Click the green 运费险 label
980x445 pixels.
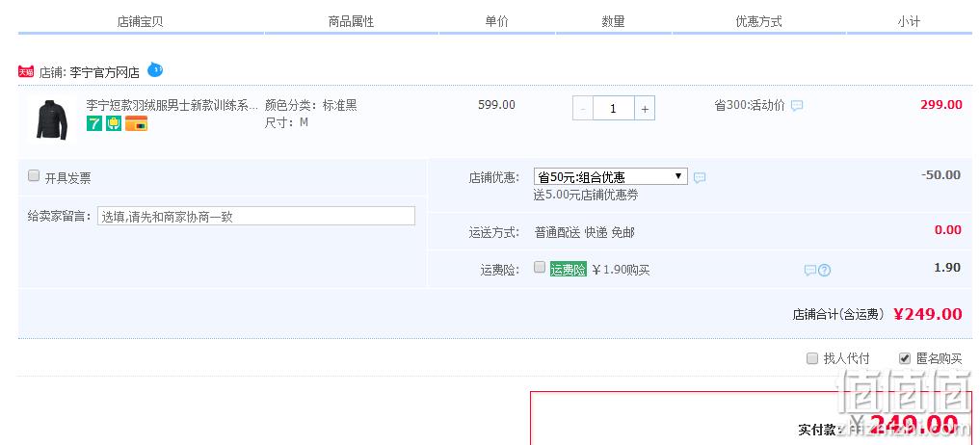click(569, 270)
